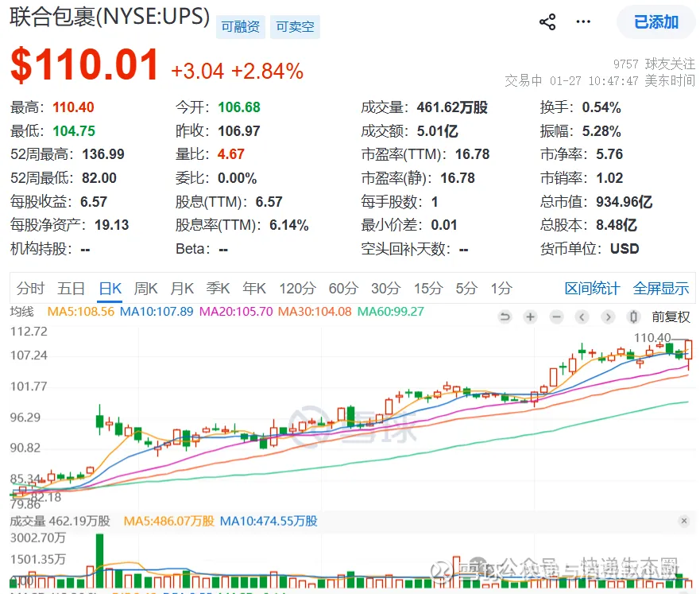Click the tallest green volume bar
Screen dimensions: 700x594
click(x=99, y=561)
